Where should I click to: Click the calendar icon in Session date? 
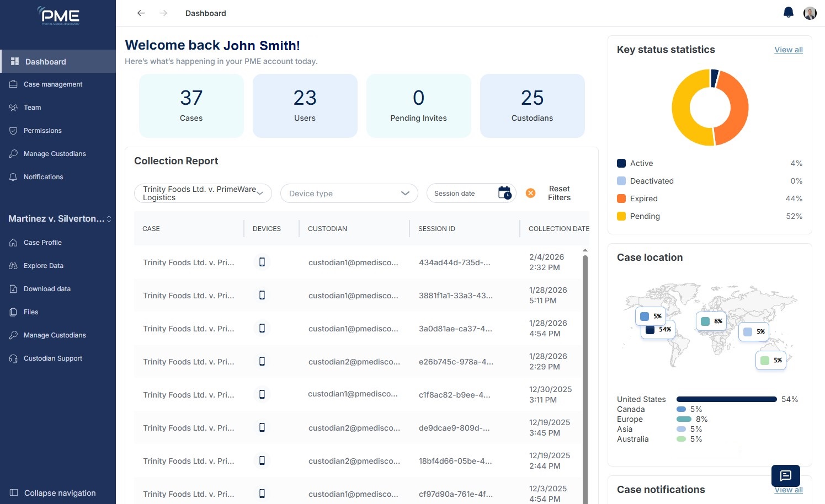coord(504,193)
